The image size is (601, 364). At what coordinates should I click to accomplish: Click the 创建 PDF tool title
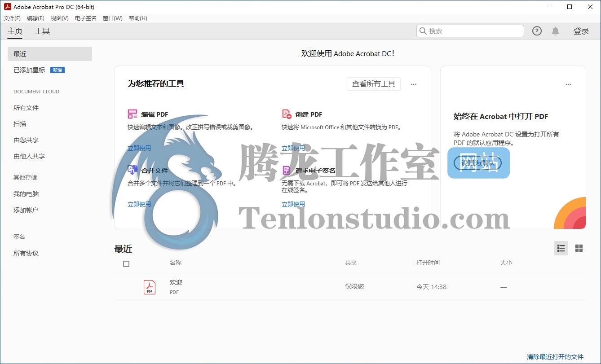tap(309, 114)
